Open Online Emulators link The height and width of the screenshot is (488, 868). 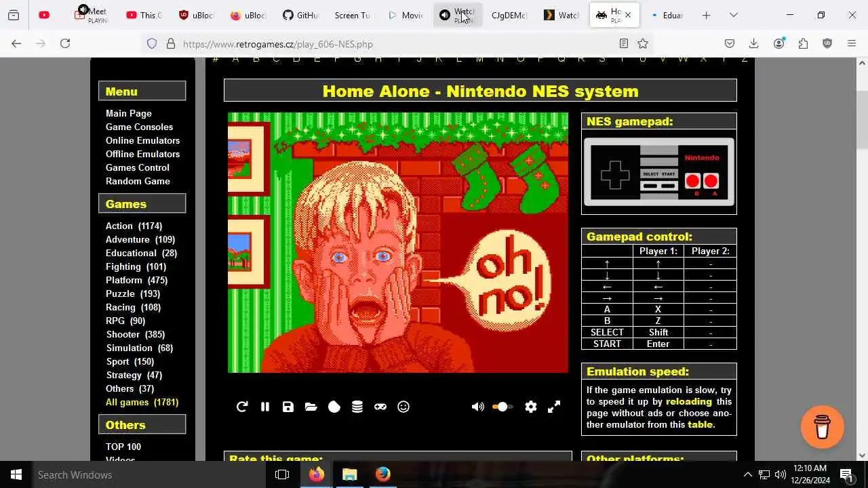[142, 140]
